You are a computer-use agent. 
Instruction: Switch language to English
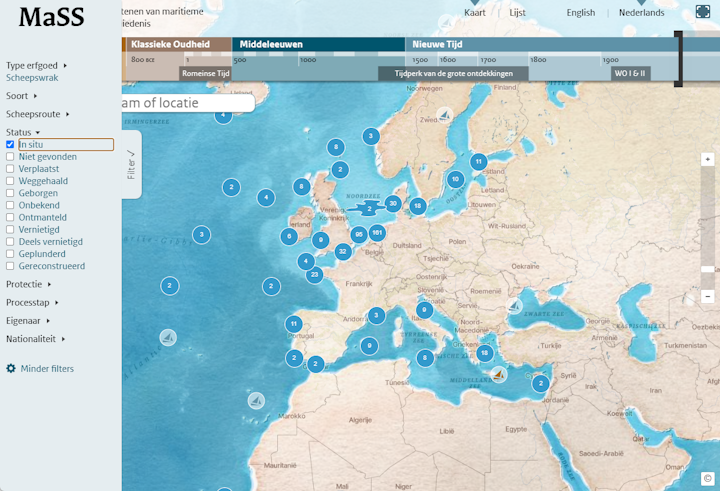click(x=580, y=12)
